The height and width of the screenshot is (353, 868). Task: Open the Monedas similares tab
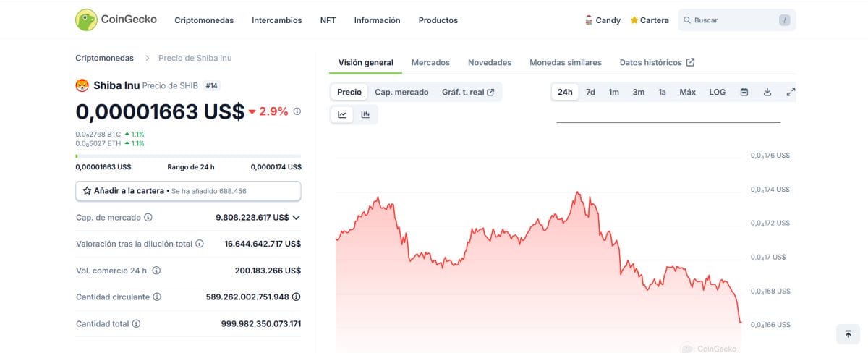pos(565,62)
